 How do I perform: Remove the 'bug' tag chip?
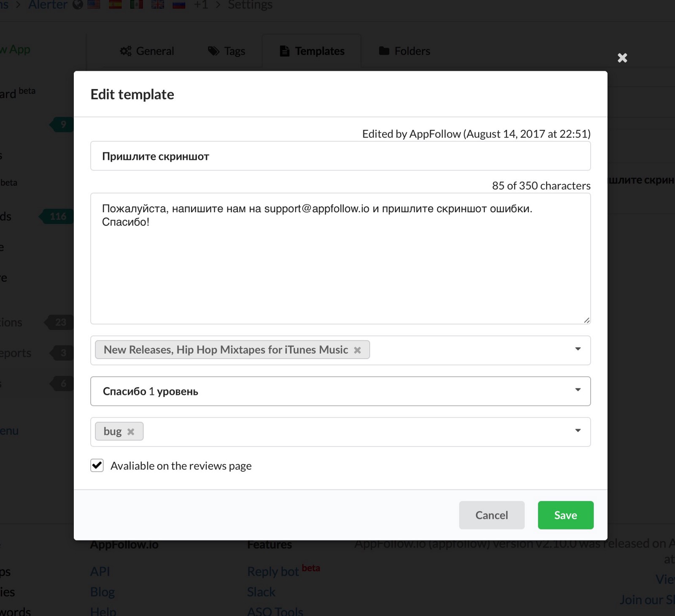click(x=131, y=432)
